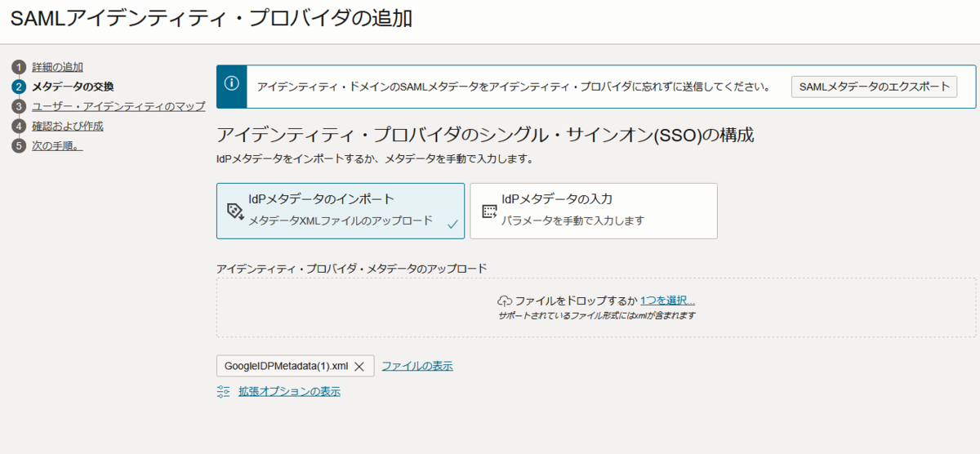Viewport: 980px width, 454px height.
Task: Click the メタデータXMLファイルのアップロード text
Action: pyautogui.click(x=341, y=220)
